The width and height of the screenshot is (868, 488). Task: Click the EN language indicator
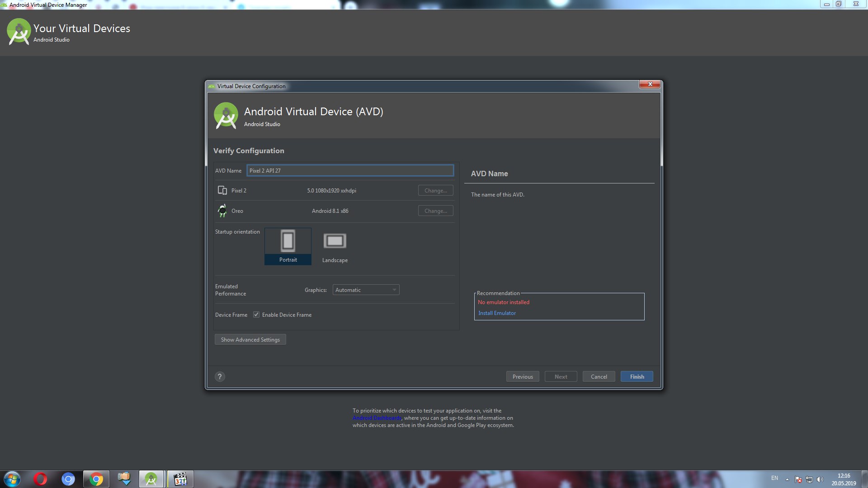coord(774,478)
